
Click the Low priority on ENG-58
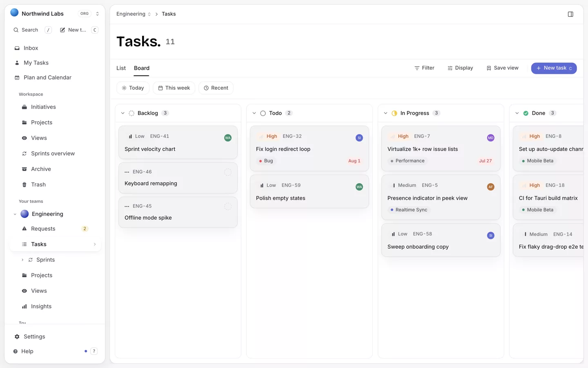click(x=399, y=234)
